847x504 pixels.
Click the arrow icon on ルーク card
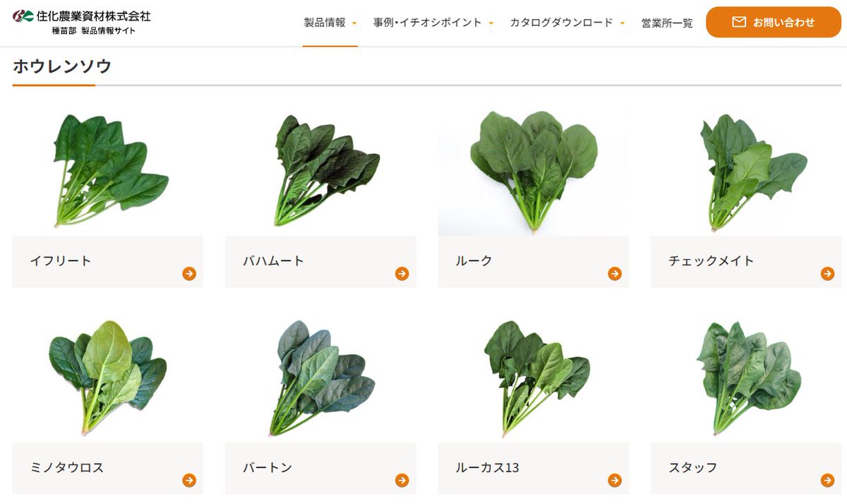tap(615, 274)
